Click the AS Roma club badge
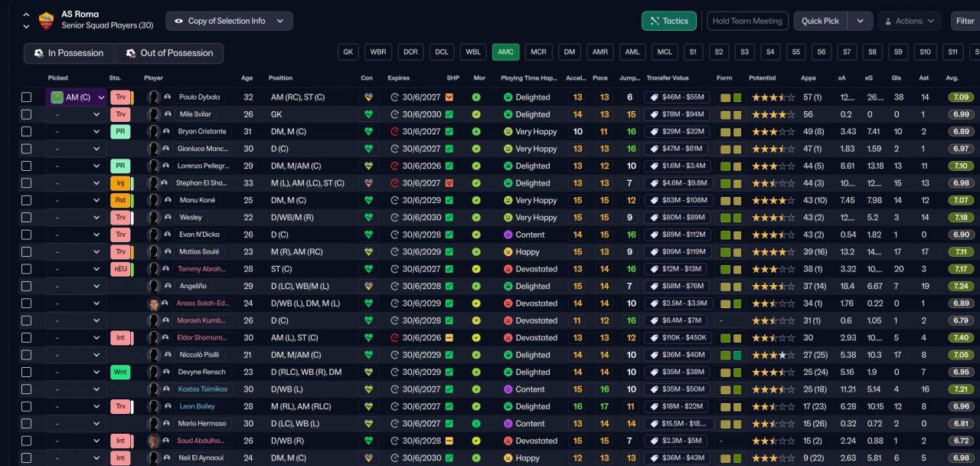980x466 pixels. click(47, 20)
